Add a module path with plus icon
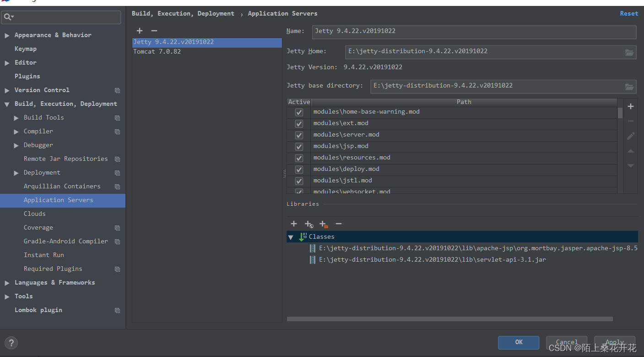The width and height of the screenshot is (644, 357). coord(631,106)
